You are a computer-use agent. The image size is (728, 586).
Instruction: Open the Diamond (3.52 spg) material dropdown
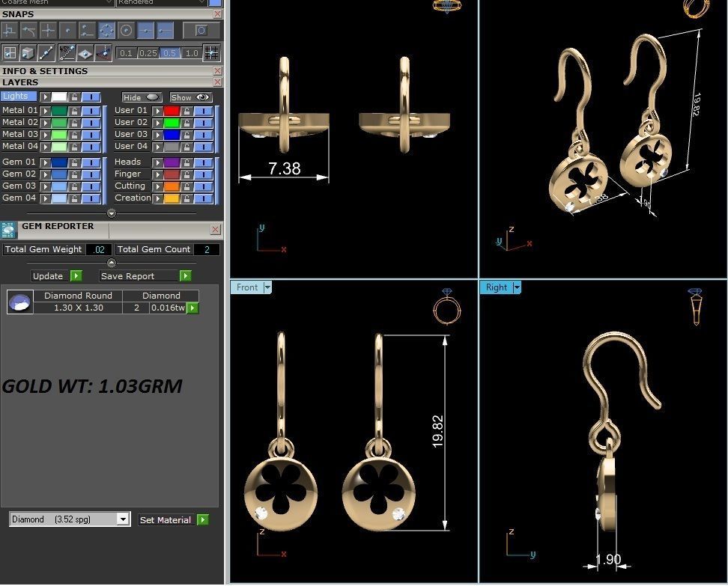123,519
